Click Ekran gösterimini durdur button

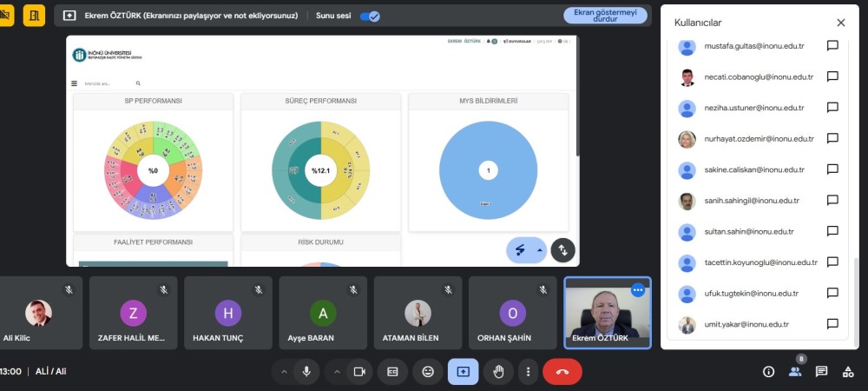[x=605, y=15]
